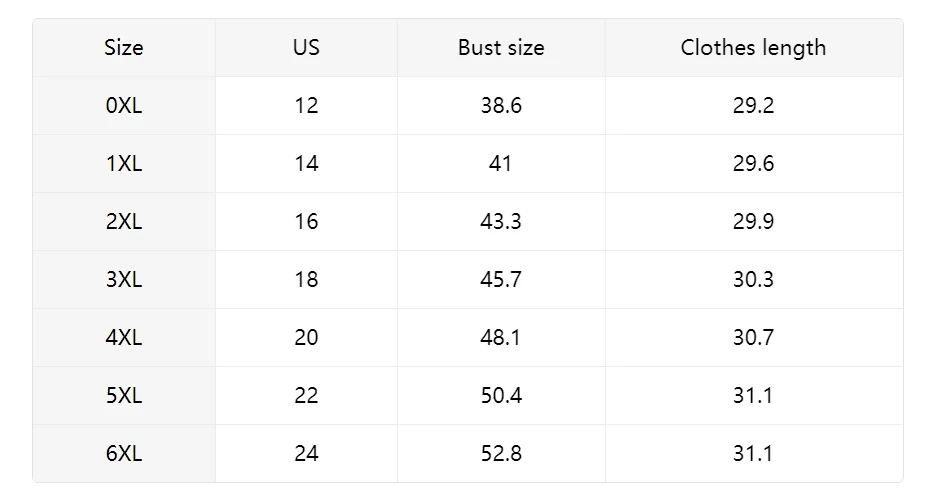The height and width of the screenshot is (497, 939).
Task: Click the 6XL size cell
Action: click(x=124, y=453)
